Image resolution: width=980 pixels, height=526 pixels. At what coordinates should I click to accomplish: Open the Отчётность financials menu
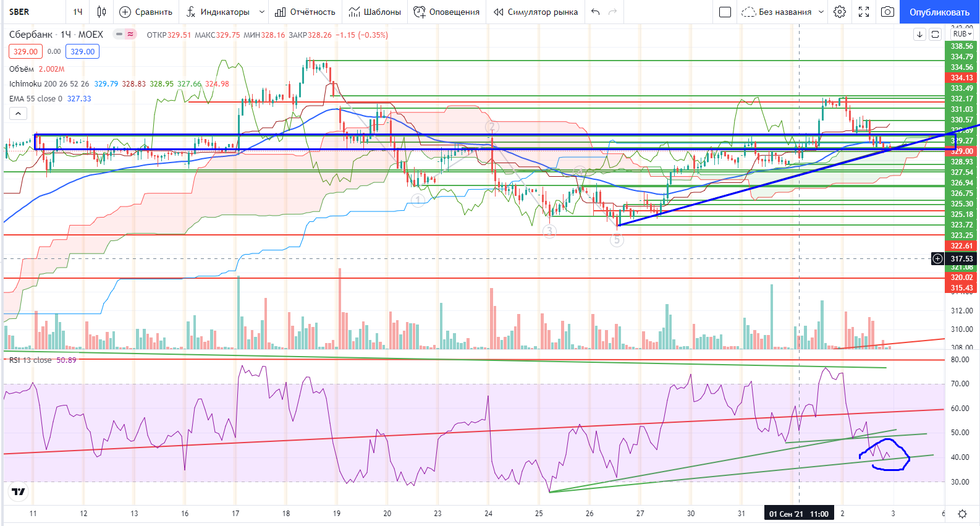click(x=305, y=12)
